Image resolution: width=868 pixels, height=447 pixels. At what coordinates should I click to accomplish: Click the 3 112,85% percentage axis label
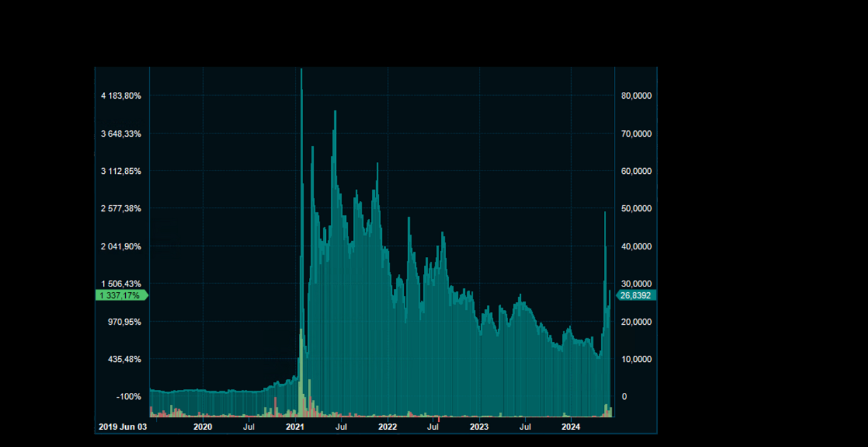(x=121, y=171)
